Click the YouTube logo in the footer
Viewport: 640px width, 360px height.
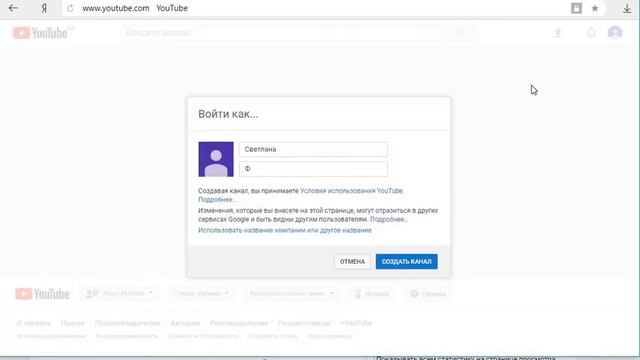pyautogui.click(x=42, y=294)
